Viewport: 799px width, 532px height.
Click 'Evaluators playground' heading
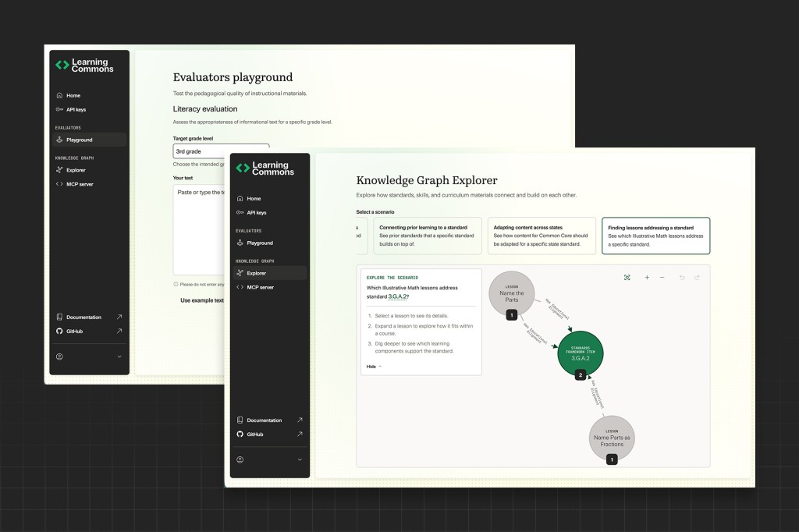point(233,77)
